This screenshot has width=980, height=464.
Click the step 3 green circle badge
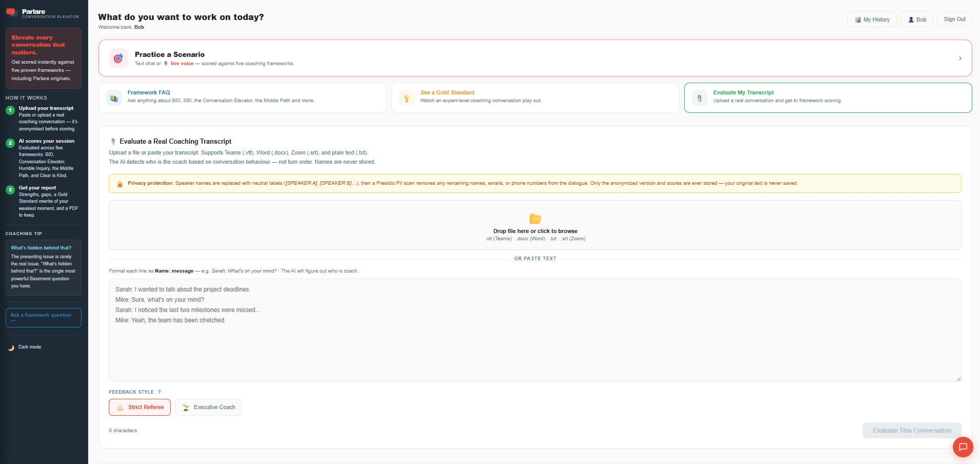10,190
